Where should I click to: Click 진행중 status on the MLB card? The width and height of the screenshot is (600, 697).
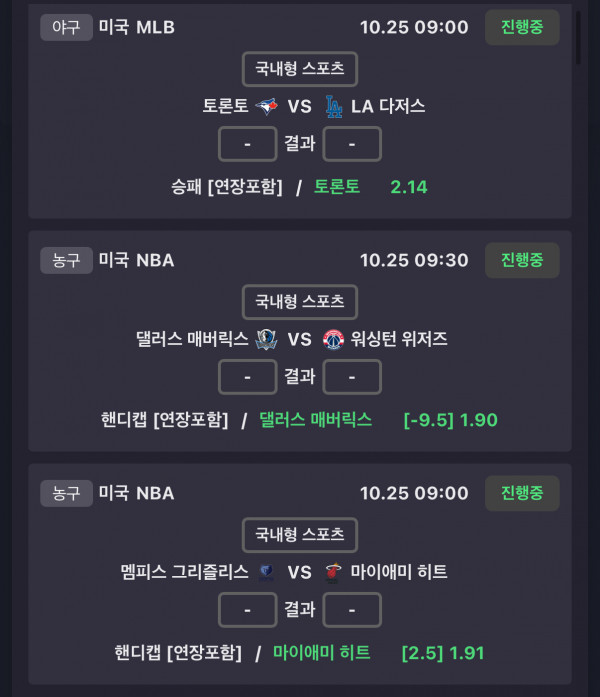click(x=522, y=27)
